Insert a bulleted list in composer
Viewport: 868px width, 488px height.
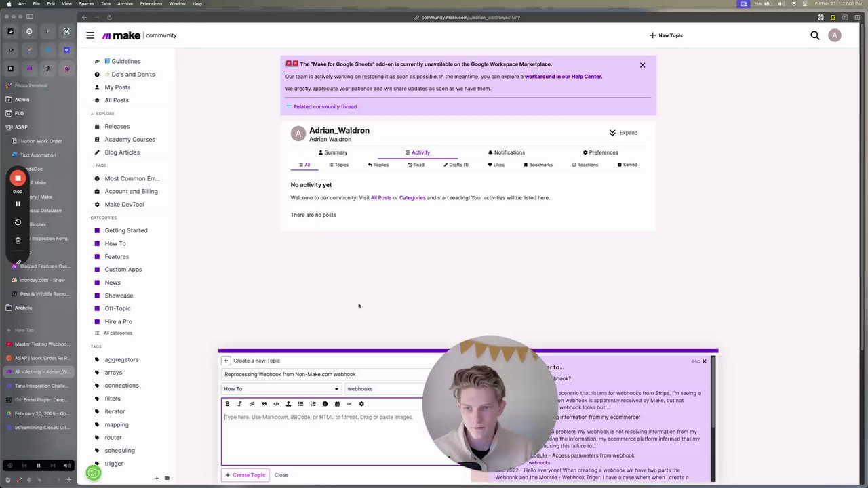click(x=300, y=404)
